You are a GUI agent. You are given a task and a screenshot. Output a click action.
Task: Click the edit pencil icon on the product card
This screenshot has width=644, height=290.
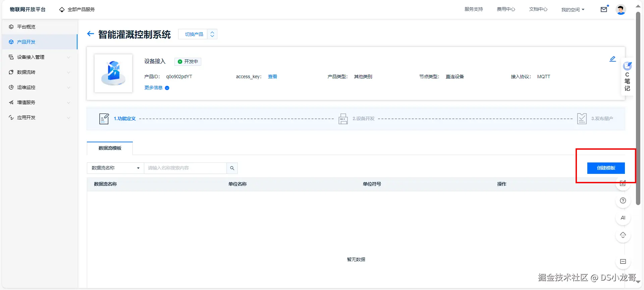[x=612, y=59]
